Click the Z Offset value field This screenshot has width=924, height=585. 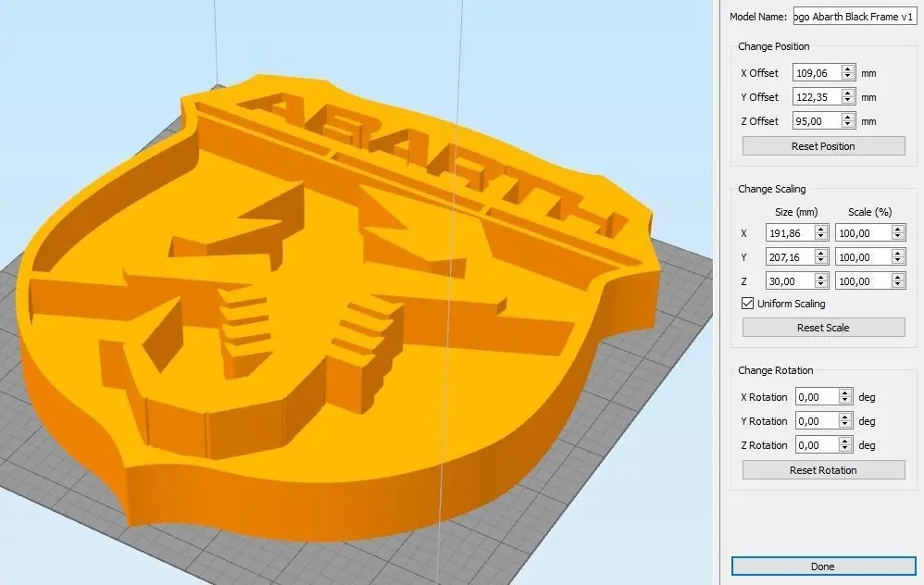[x=818, y=120]
